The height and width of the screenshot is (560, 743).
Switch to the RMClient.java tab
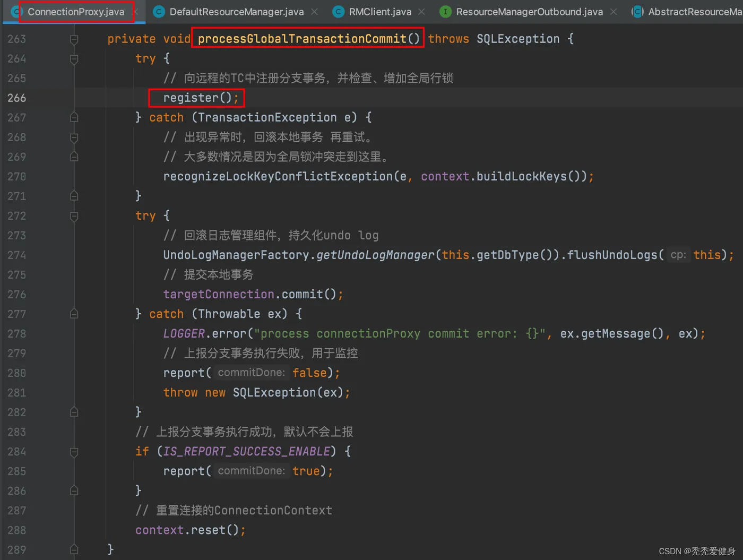point(380,12)
